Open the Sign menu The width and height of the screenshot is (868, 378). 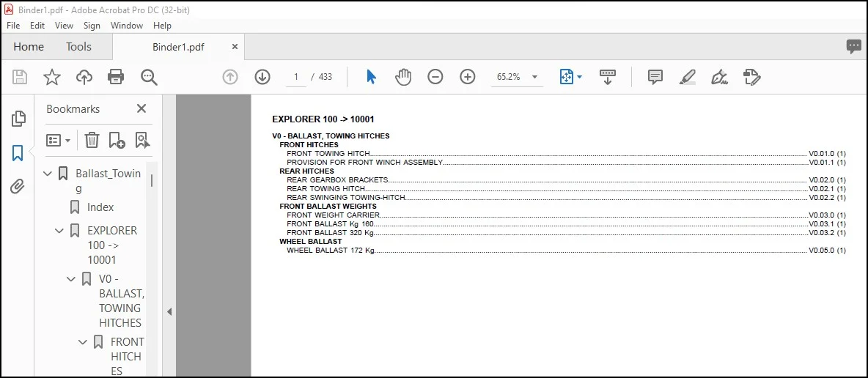tap(92, 26)
